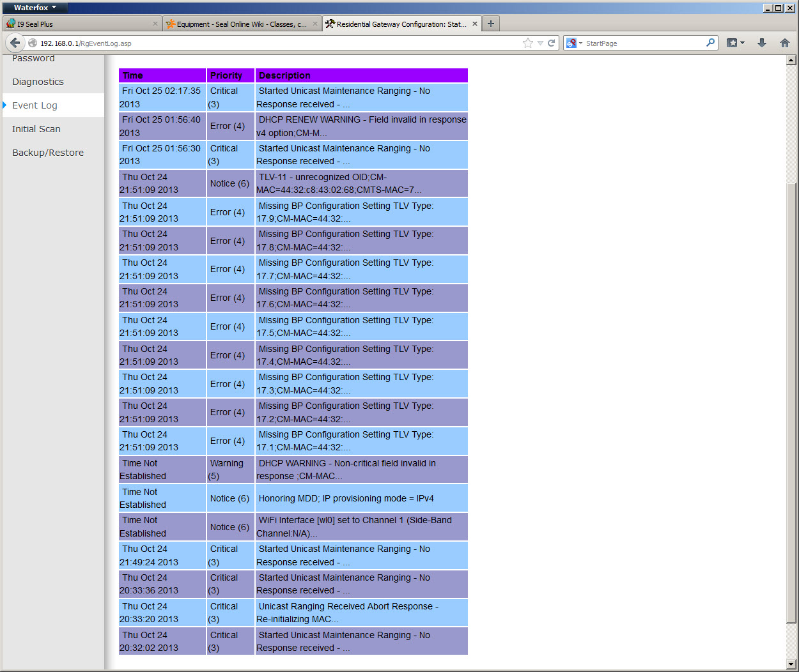Click the search magnifier icon in the search box
Viewport: 799px width, 672px height.
pos(710,43)
